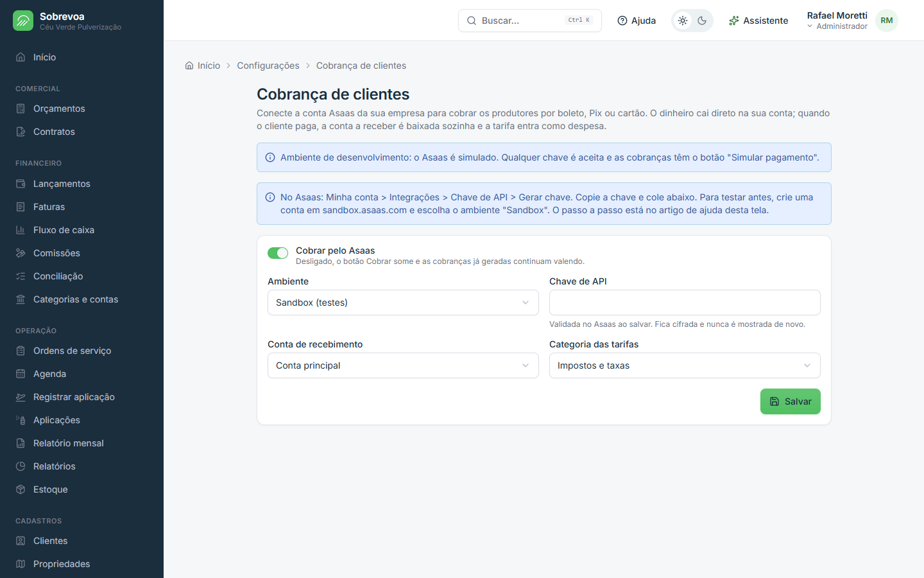Image resolution: width=924 pixels, height=578 pixels.
Task: Click the Assistente sparkle icon
Action: pos(734,21)
